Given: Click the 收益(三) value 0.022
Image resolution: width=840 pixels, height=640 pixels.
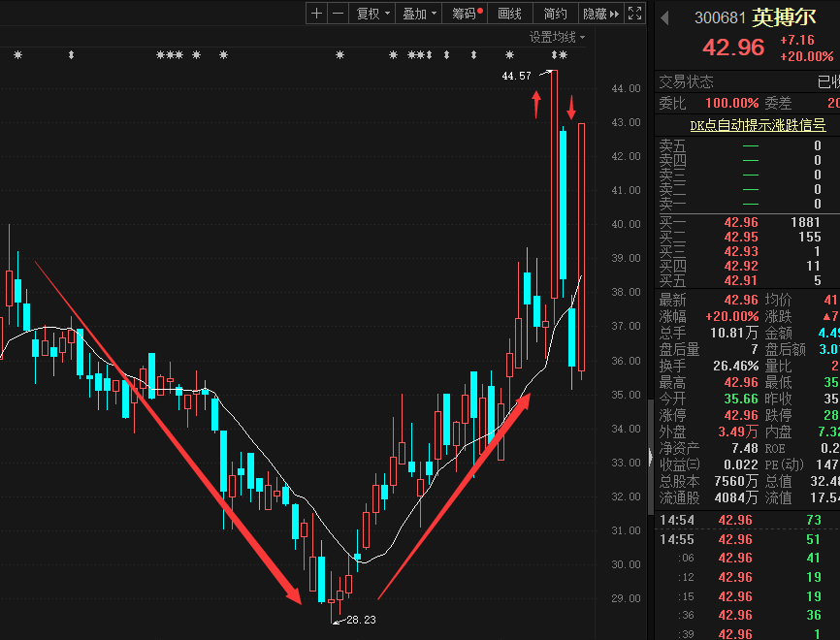Looking at the screenshot, I should click(x=741, y=464).
